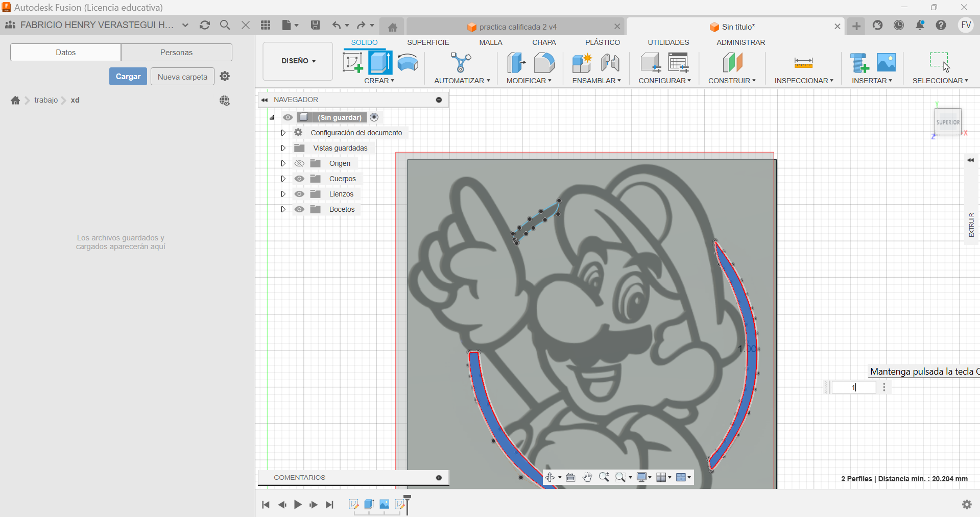The image size is (980, 517).
Task: Click the Insert Canvas image icon
Action: (886, 62)
